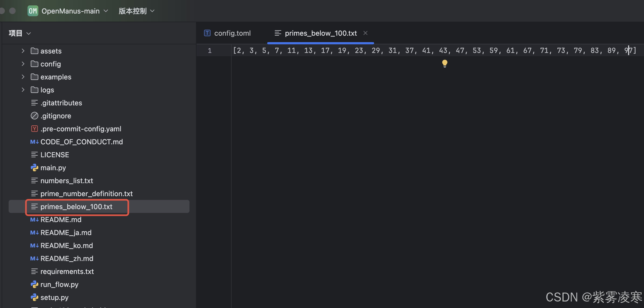Screen dimensions: 644x308
Task: Click the yellow lightbulb intention icon
Action: 445,63
